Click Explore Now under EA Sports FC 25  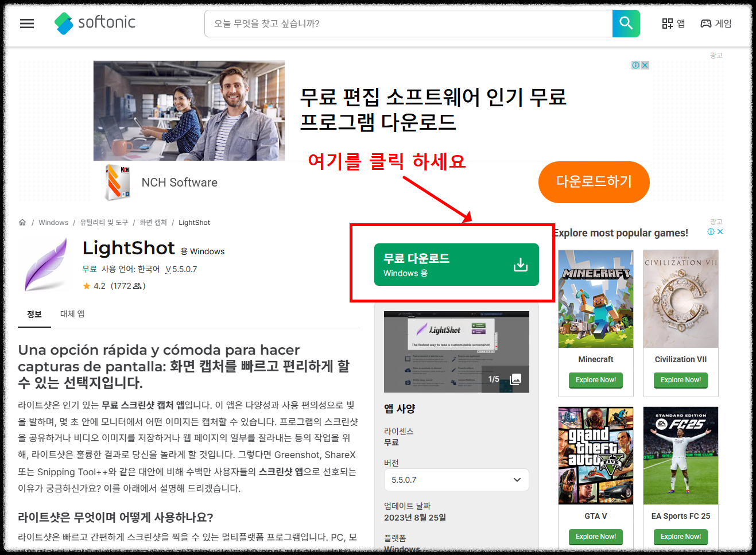coord(681,537)
